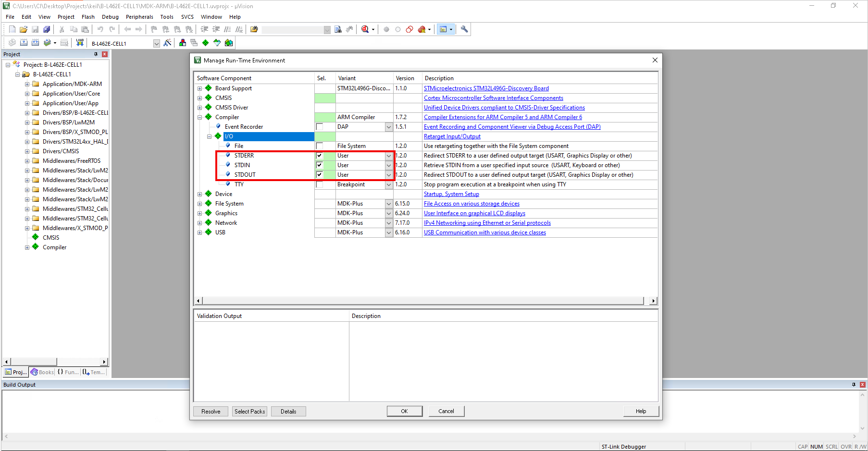868x451 pixels.
Task: Click the Find in Files icon
Action: pyautogui.click(x=254, y=29)
